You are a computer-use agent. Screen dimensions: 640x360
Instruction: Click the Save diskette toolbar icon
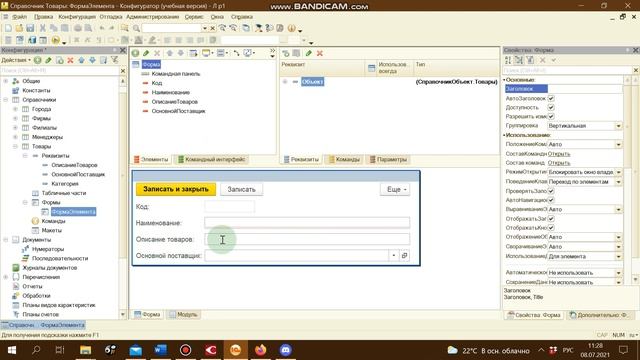click(x=30, y=28)
